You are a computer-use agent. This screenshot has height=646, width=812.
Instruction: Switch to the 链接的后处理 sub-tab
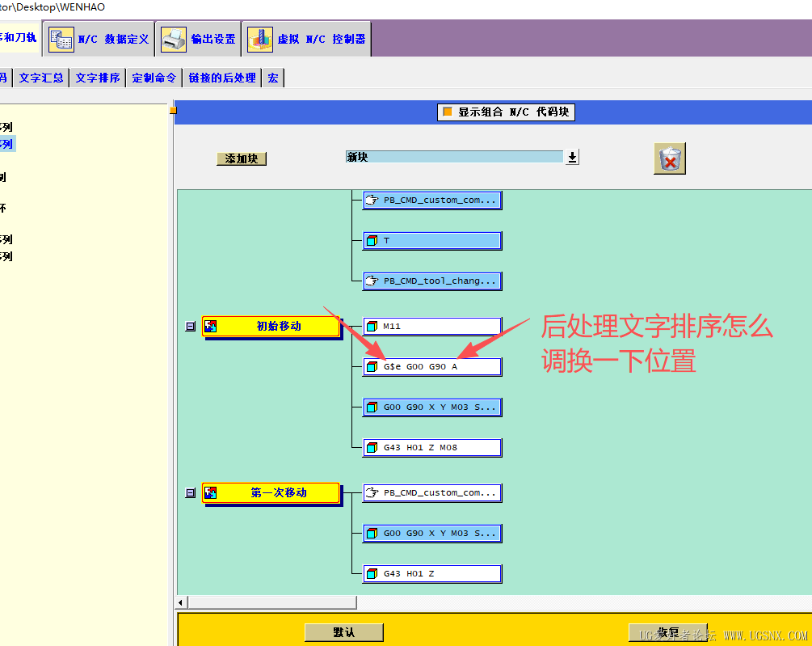click(x=222, y=78)
